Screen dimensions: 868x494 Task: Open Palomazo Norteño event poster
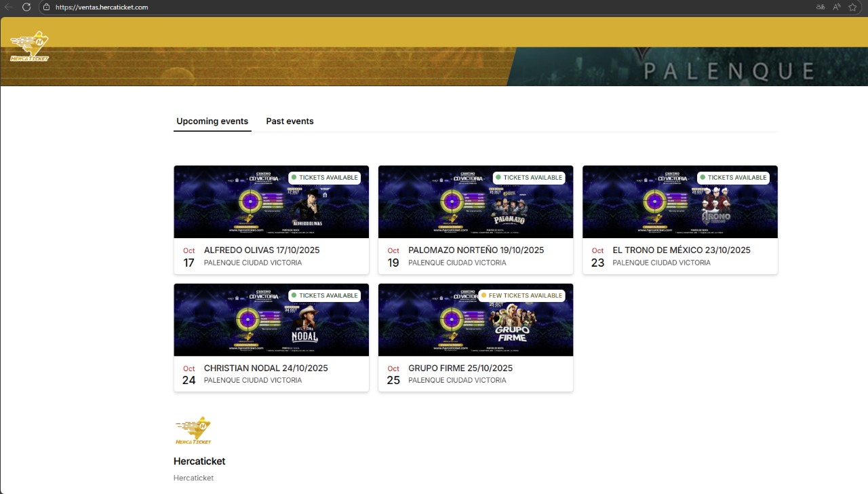(x=475, y=202)
